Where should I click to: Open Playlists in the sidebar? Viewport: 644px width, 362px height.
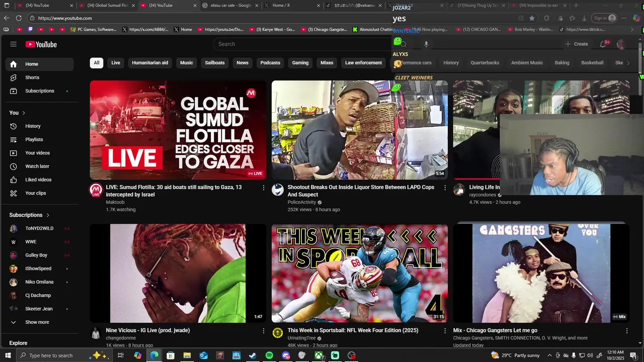pos(39,139)
